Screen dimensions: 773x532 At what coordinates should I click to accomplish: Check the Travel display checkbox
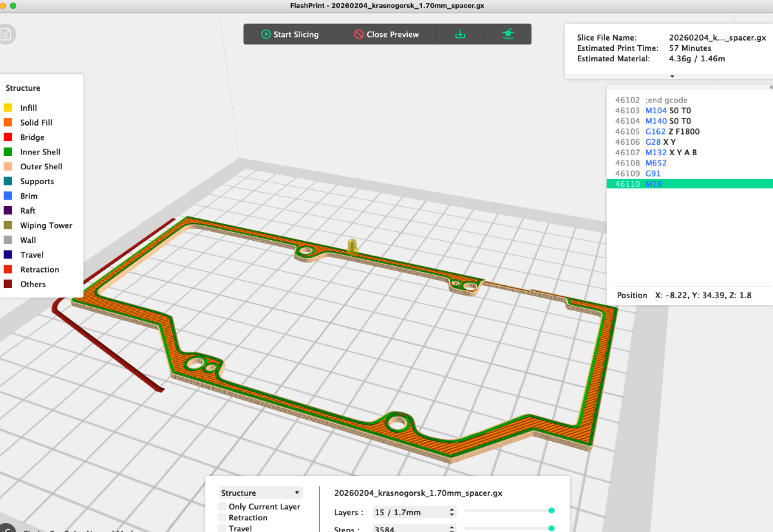pyautogui.click(x=222, y=528)
